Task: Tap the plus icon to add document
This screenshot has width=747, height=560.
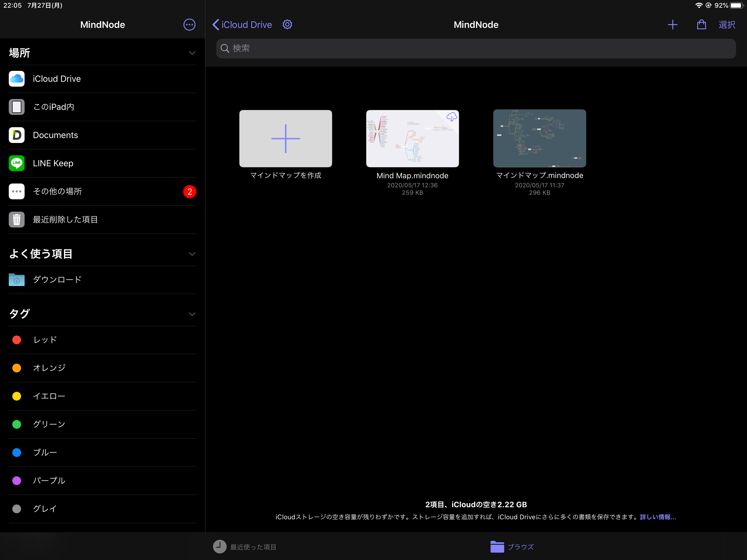Action: [x=672, y=25]
